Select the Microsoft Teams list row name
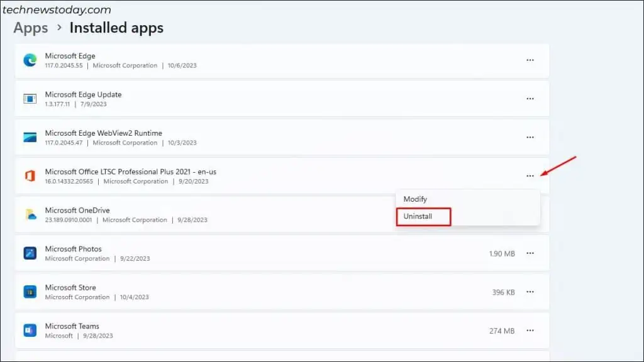Image resolution: width=644 pixels, height=362 pixels. (72, 326)
